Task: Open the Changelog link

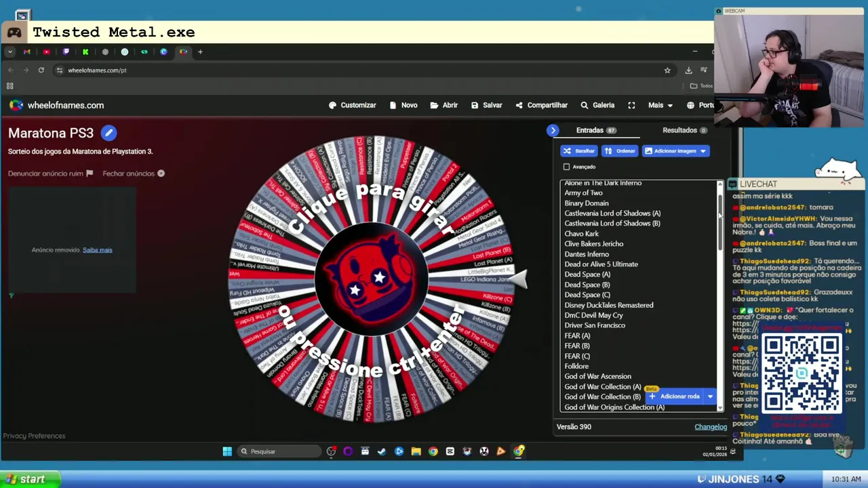Action: coord(711,427)
